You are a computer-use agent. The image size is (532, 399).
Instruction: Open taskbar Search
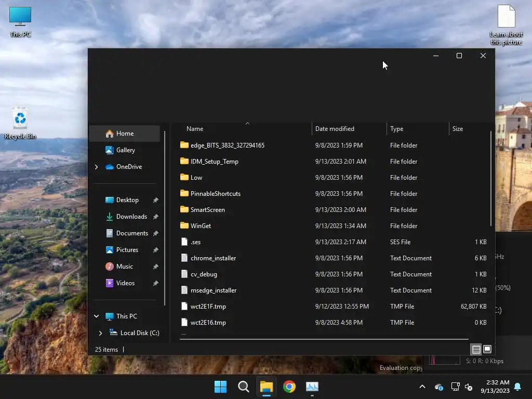(243, 387)
